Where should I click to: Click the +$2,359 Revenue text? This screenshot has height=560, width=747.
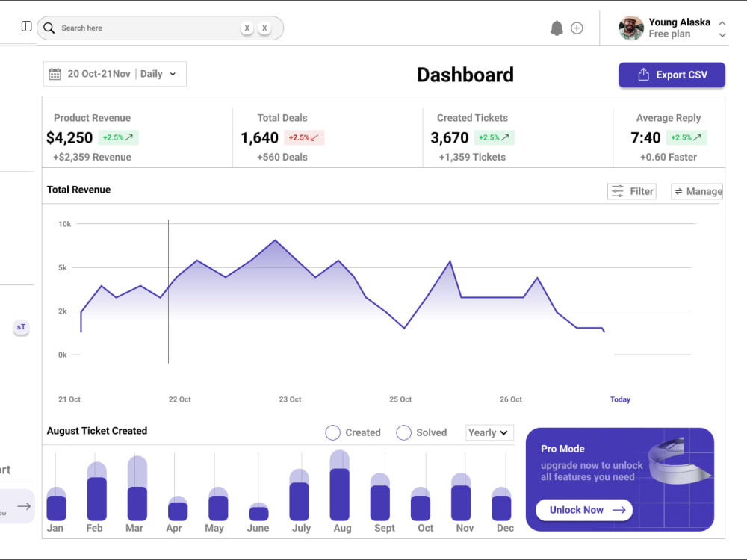pyautogui.click(x=92, y=157)
